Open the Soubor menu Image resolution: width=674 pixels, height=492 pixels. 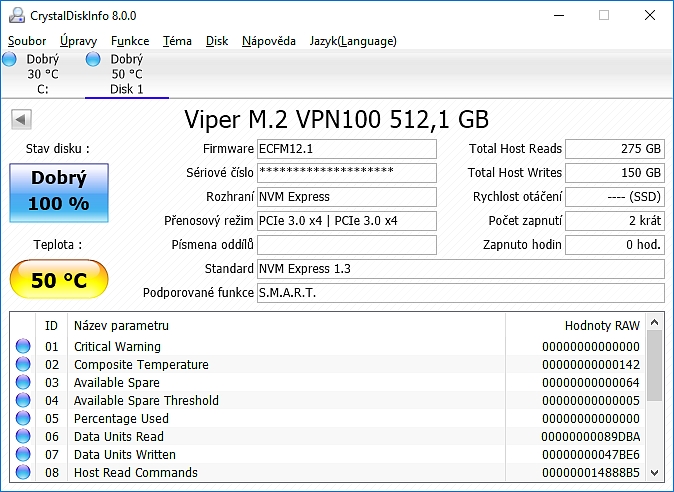[x=27, y=41]
